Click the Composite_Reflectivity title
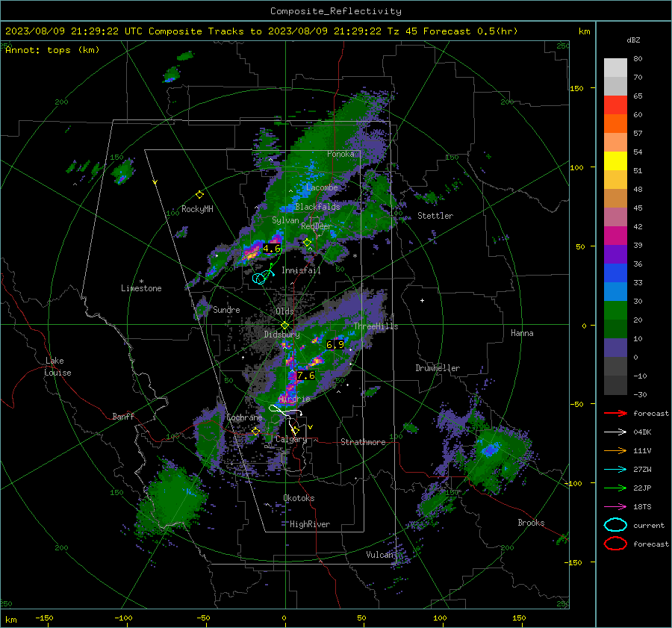 coord(336,11)
